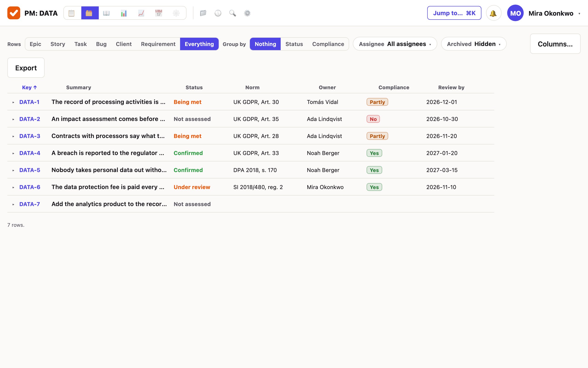This screenshot has height=368, width=588.
Task: Open the Assignee All assignees dropdown
Action: click(395, 44)
